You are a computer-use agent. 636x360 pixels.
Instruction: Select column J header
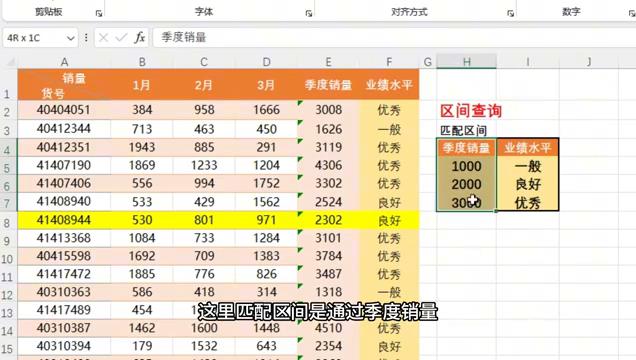pos(589,62)
